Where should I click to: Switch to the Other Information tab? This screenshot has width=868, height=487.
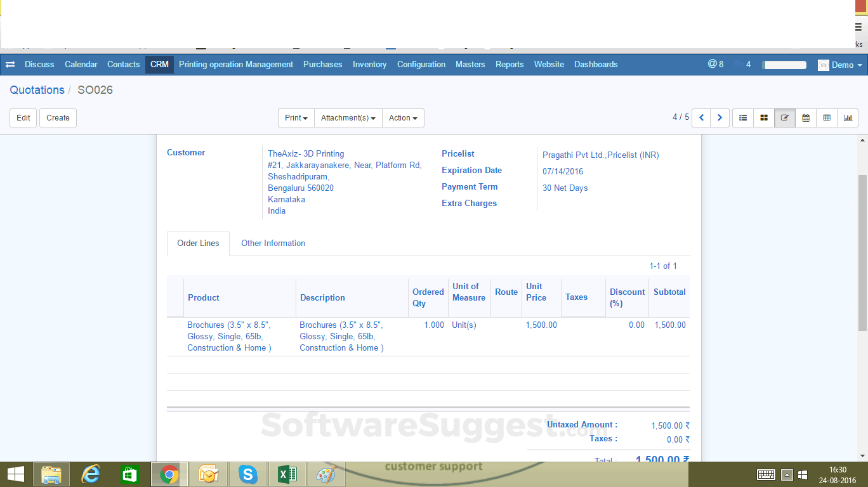click(x=273, y=243)
